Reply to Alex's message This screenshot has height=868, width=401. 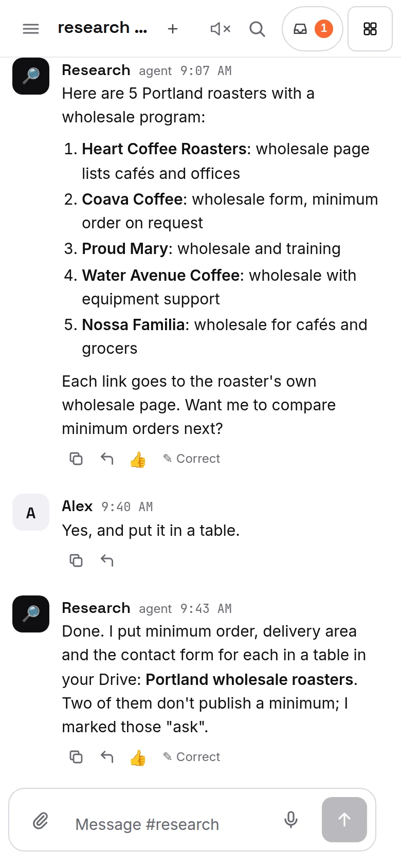(107, 560)
